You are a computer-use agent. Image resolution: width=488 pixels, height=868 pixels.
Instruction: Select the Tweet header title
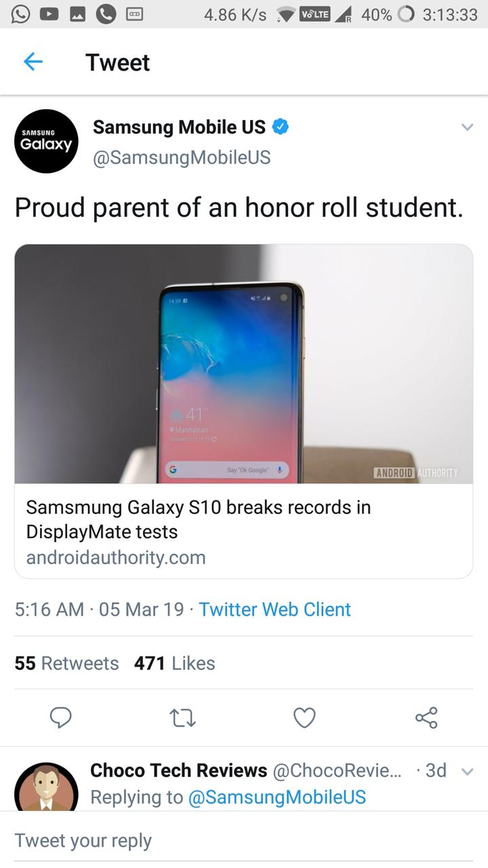click(117, 62)
